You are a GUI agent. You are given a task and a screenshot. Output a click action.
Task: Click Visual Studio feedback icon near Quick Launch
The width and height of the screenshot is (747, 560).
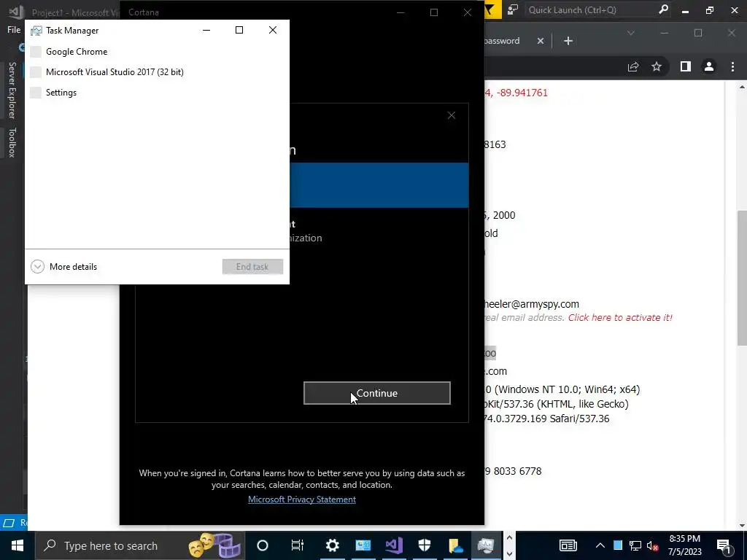click(513, 10)
